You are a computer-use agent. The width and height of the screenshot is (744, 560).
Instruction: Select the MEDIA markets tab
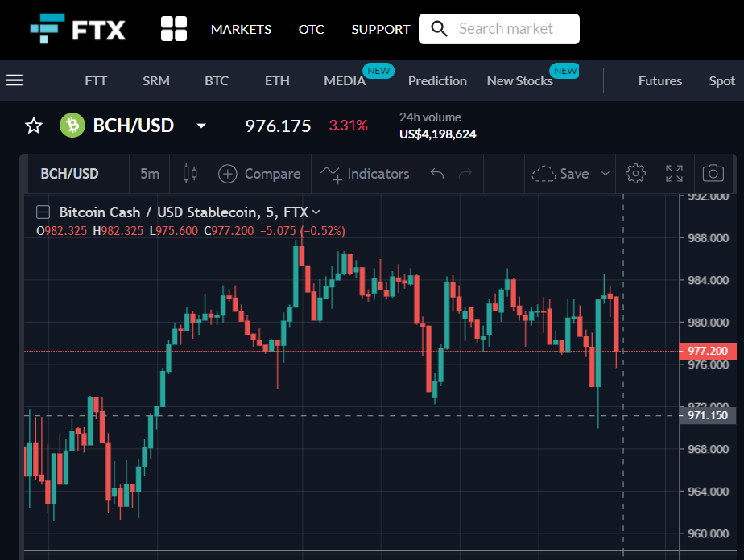345,81
